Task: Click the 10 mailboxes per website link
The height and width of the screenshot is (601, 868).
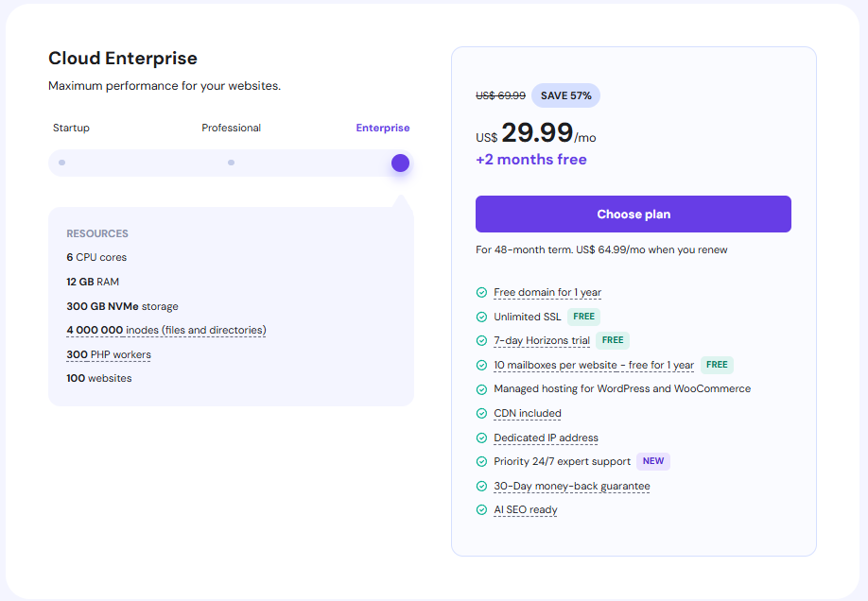Action: pyautogui.click(x=594, y=366)
